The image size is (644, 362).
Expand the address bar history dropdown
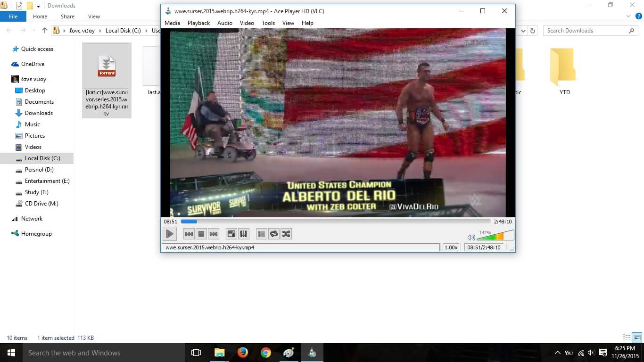523,31
